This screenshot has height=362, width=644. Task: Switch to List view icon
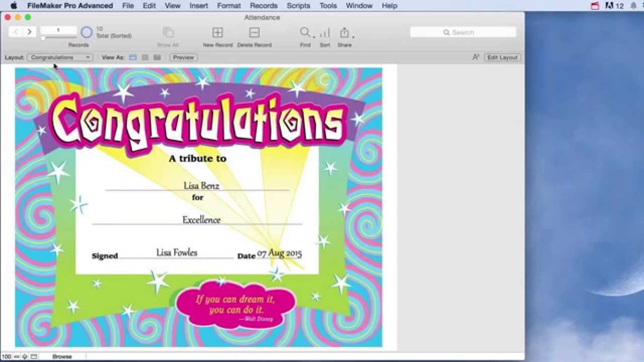[145, 57]
